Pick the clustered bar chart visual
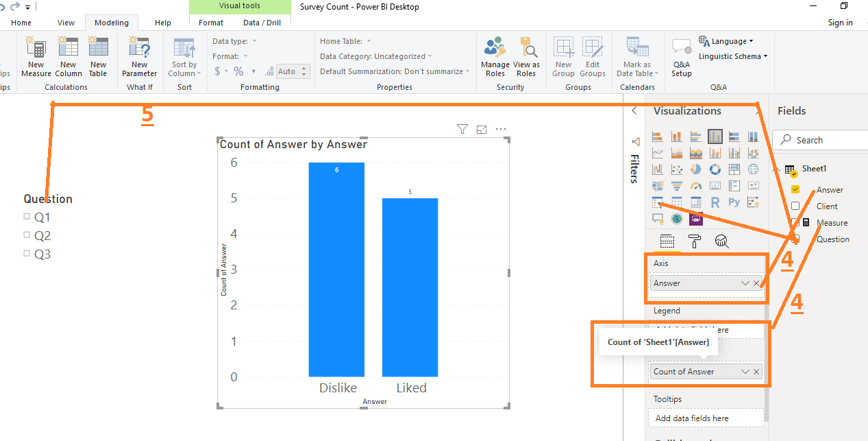The height and width of the screenshot is (441, 868). click(x=696, y=136)
